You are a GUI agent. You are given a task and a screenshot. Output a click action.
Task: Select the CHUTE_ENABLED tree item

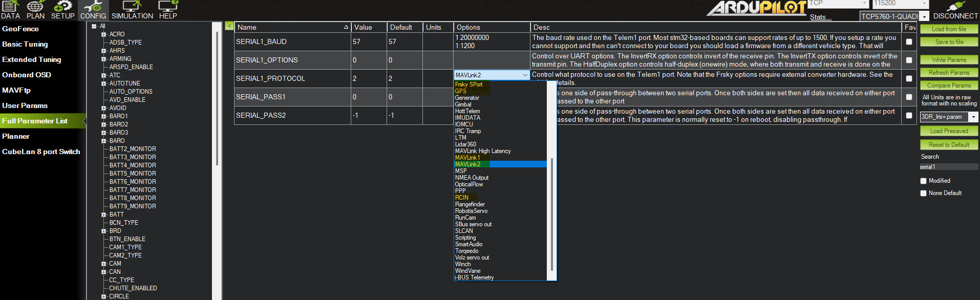[x=133, y=288]
